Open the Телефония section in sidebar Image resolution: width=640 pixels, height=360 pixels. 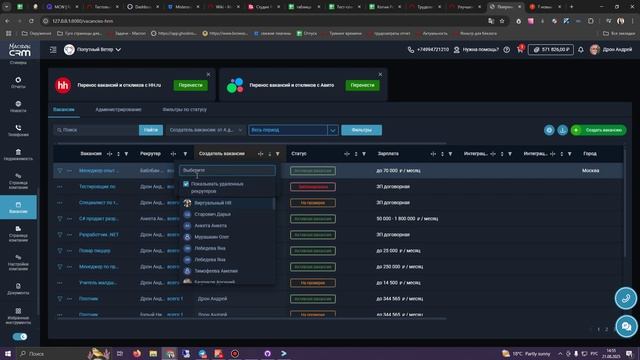(x=18, y=131)
